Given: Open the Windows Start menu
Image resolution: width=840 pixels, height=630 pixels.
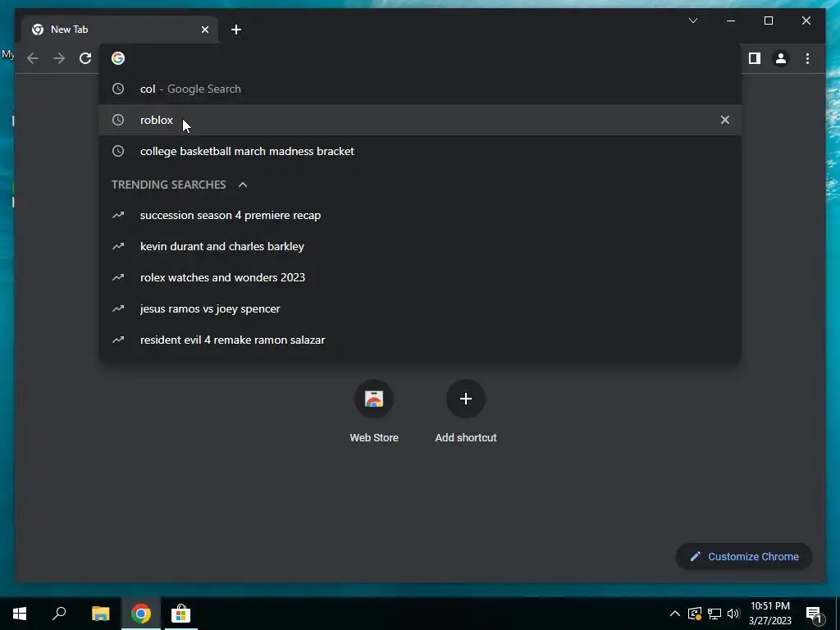Looking at the screenshot, I should pyautogui.click(x=20, y=614).
